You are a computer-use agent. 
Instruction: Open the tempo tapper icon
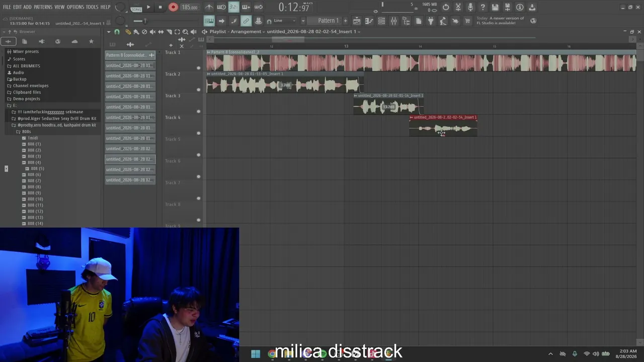tap(443, 21)
